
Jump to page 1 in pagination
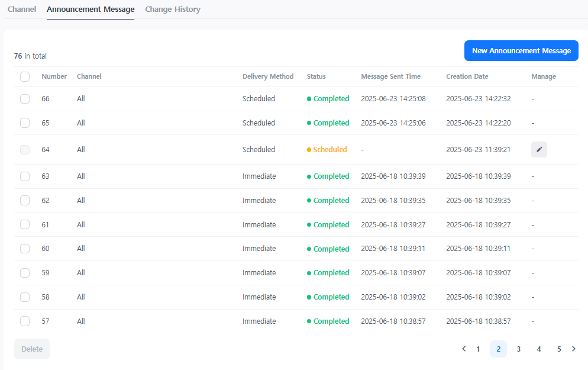[479, 349]
